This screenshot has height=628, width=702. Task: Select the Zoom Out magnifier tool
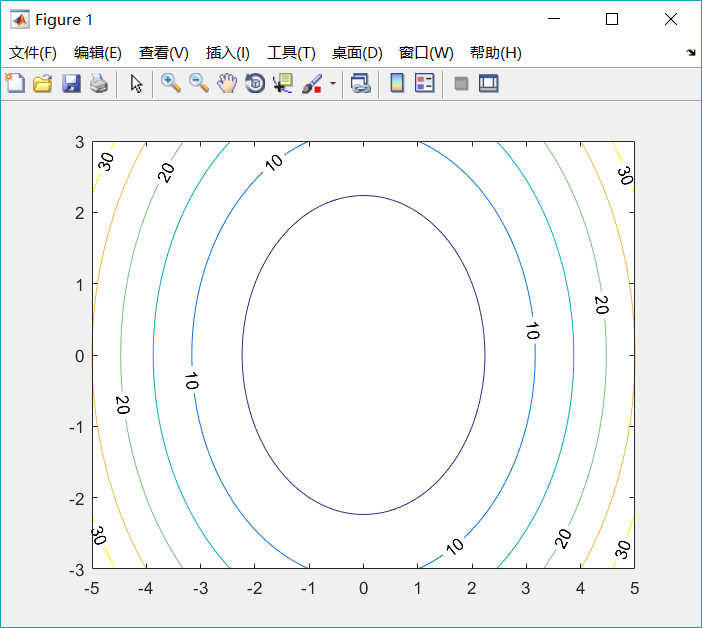199,84
